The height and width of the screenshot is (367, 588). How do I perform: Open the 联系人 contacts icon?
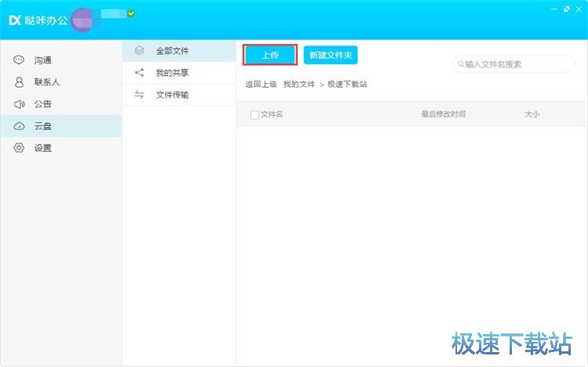[19, 82]
